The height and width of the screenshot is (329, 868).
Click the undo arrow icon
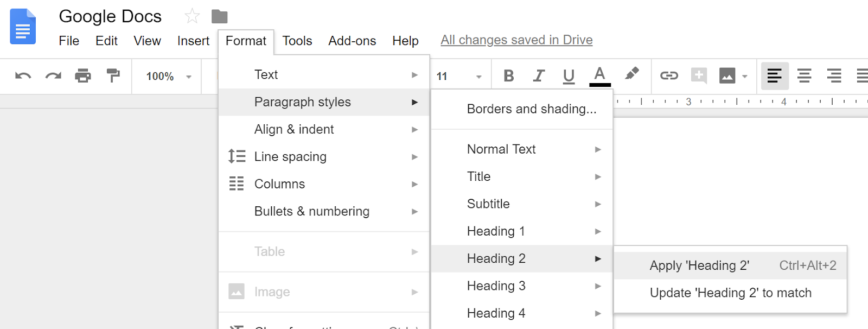[x=23, y=76]
